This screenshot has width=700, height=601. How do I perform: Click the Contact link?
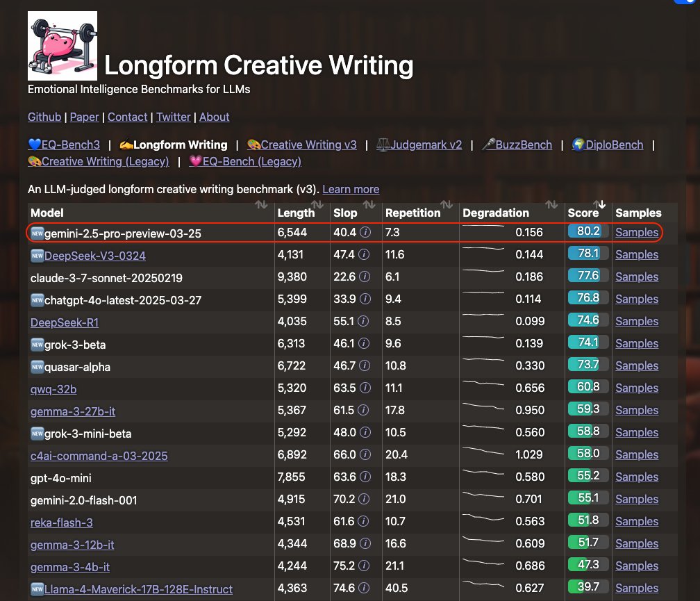coord(127,117)
